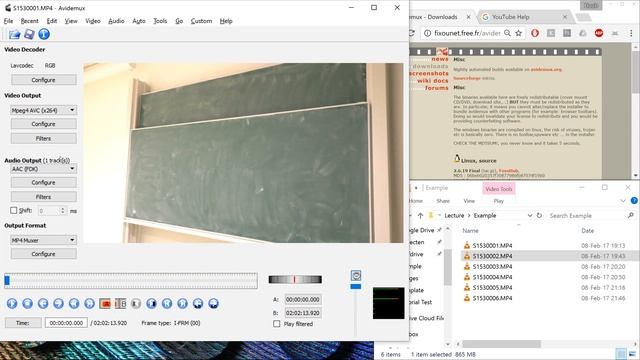Go to the first frame of the video
This screenshot has width=640, height=360.
[x=167, y=303]
